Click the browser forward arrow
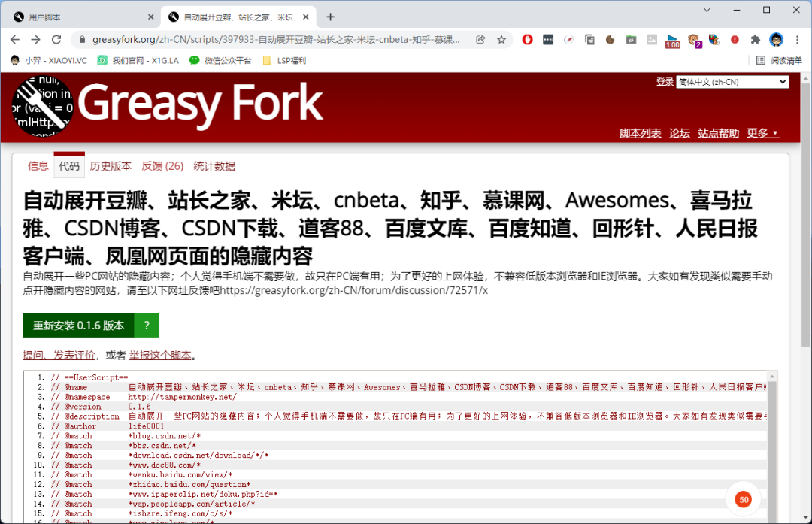The image size is (812, 524). tap(36, 39)
